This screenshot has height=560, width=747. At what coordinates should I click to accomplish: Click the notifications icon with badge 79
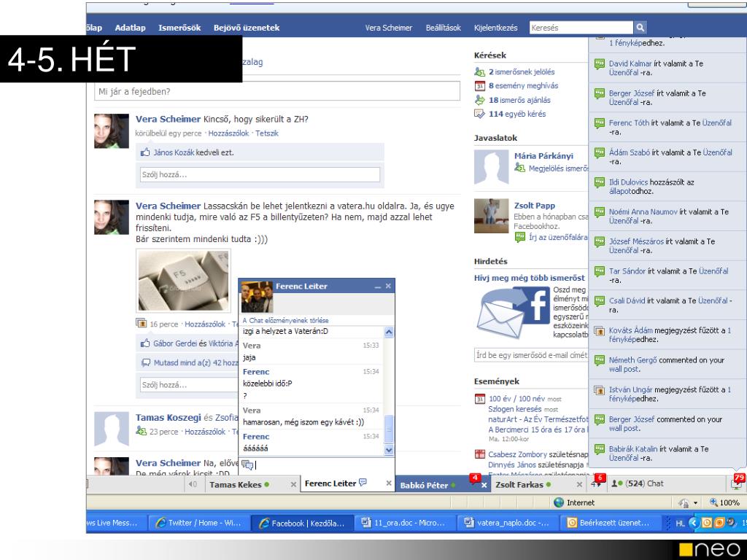coord(737,483)
